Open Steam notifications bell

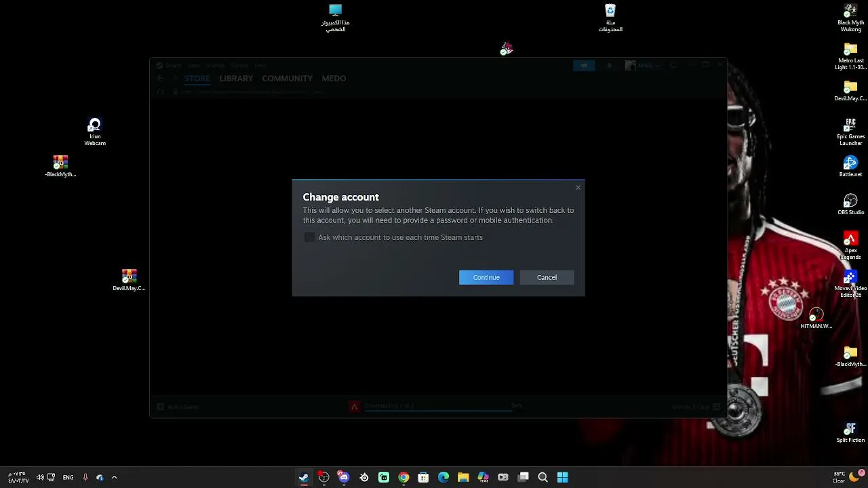[x=609, y=65]
